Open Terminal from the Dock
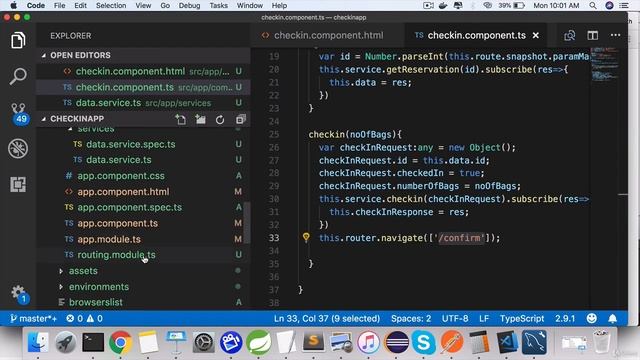Image resolution: width=640 pixels, height=360 pixels. pos(93,342)
